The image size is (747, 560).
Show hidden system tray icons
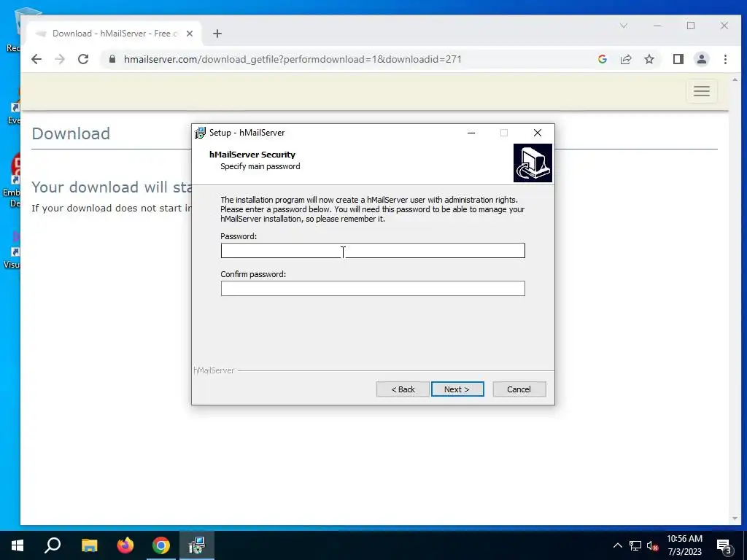click(617, 545)
